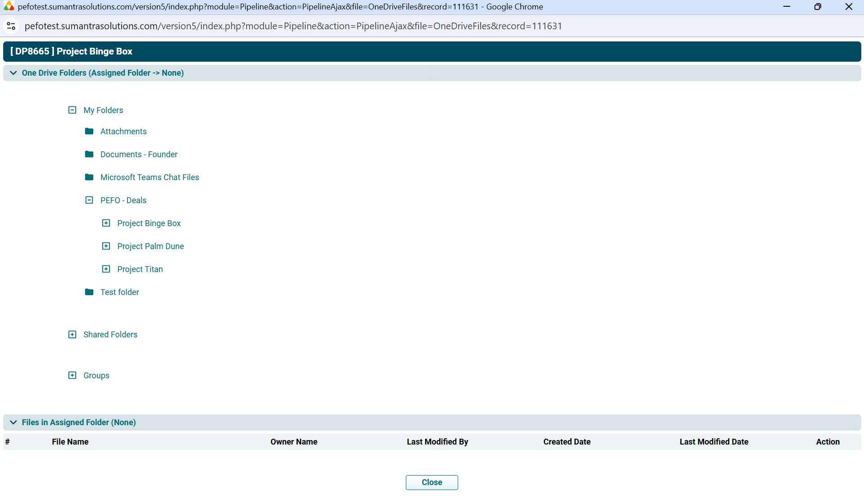The height and width of the screenshot is (504, 864).
Task: Expand the Shared Folders node
Action: pyautogui.click(x=72, y=334)
